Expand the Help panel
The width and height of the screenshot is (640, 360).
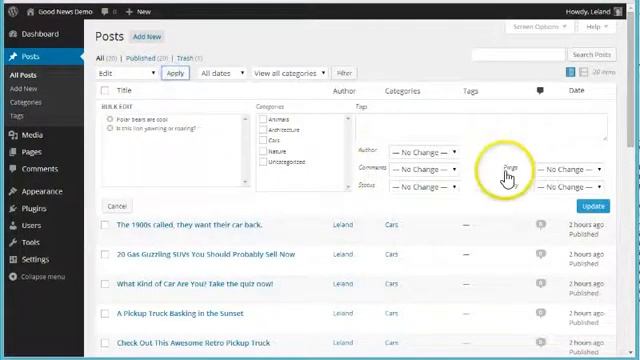pyautogui.click(x=597, y=27)
